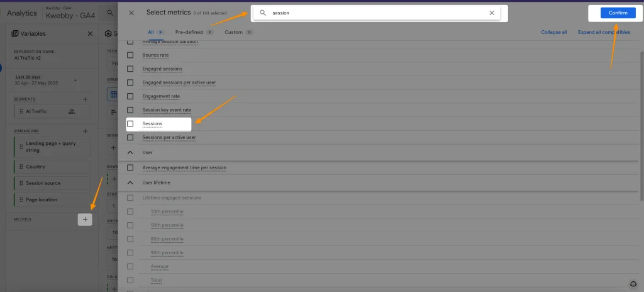The height and width of the screenshot is (292, 644).
Task: Click the AI Traffic segment users icon
Action: [x=72, y=111]
